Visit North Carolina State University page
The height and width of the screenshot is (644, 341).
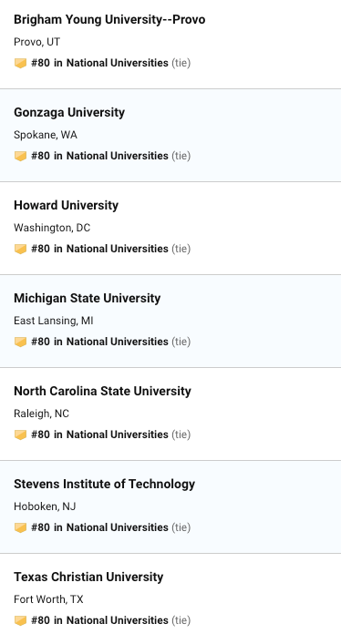point(102,391)
